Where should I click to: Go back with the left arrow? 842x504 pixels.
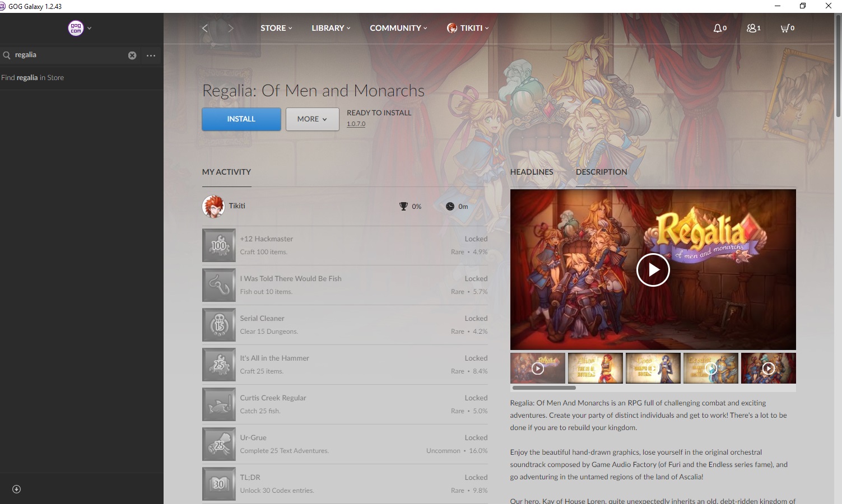205,28
